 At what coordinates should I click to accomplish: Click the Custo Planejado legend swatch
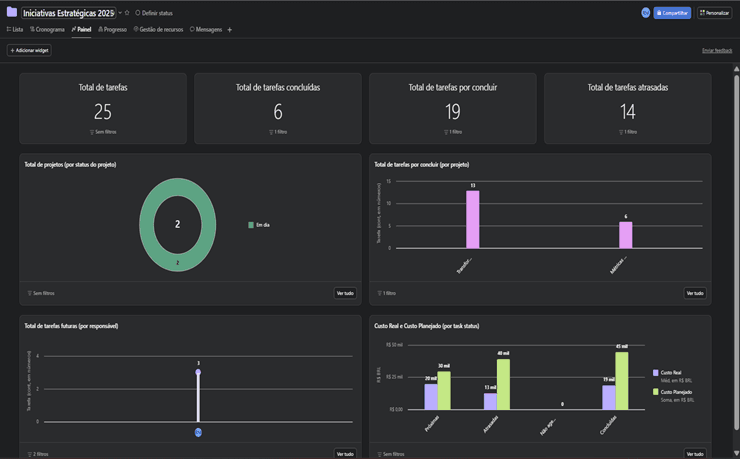click(x=656, y=392)
